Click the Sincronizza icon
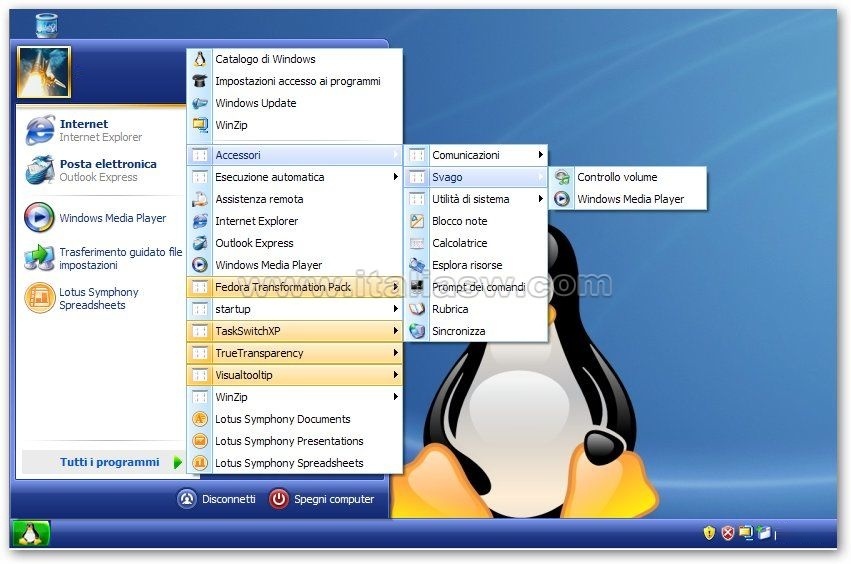This screenshot has width=851, height=564. coord(417,331)
